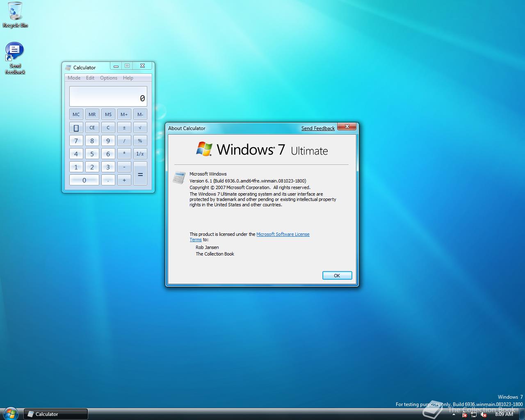Screen dimensions: 525x420
Task: Click the 2 digit key
Action: (x=92, y=167)
